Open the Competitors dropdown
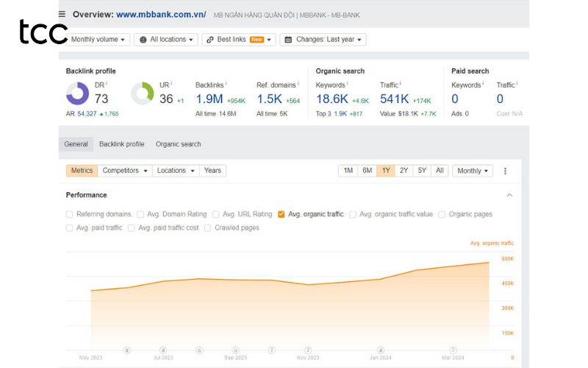Image resolution: width=588 pixels, height=368 pixels. [x=125, y=171]
